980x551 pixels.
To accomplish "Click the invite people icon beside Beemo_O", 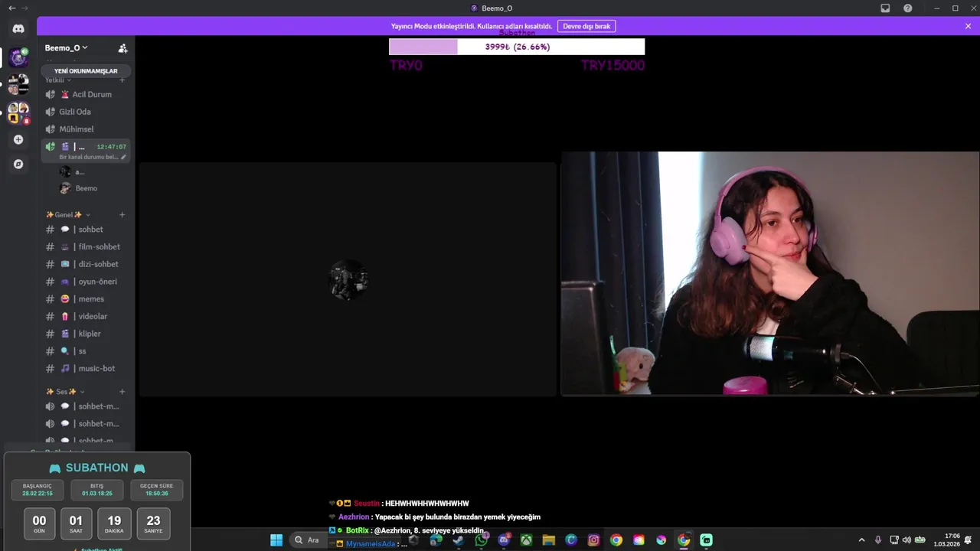I will pos(122,47).
